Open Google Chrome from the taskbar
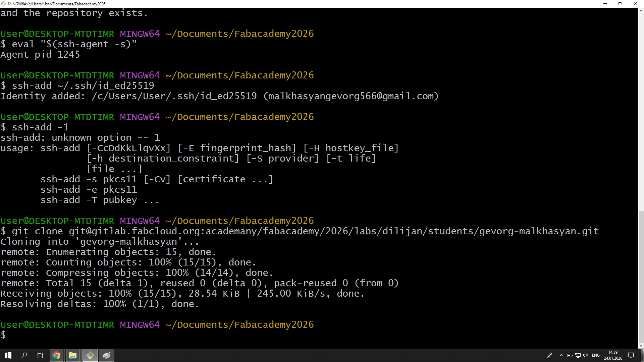This screenshot has height=362, width=644. (x=56, y=355)
